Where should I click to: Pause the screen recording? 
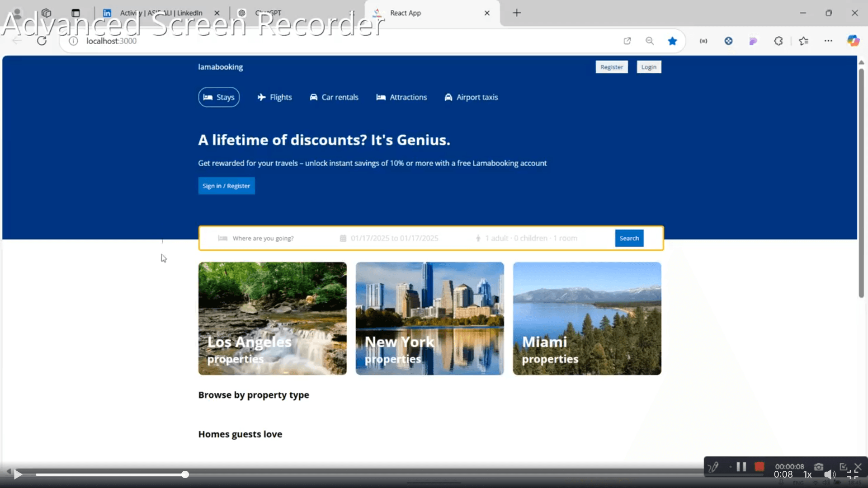pos(741,467)
